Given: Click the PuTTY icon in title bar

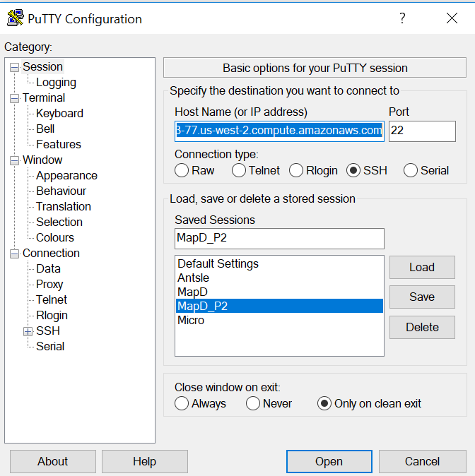Looking at the screenshot, I should point(15,18).
